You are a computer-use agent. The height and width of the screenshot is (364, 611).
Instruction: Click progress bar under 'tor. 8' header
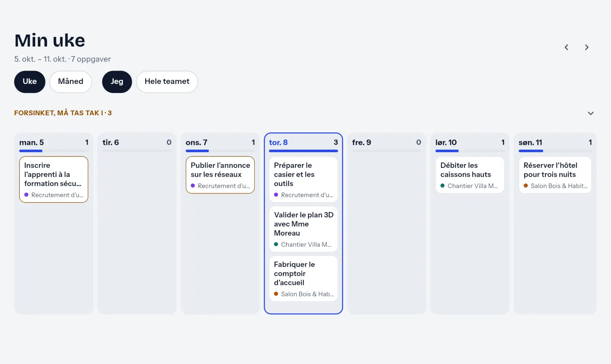[x=304, y=151]
